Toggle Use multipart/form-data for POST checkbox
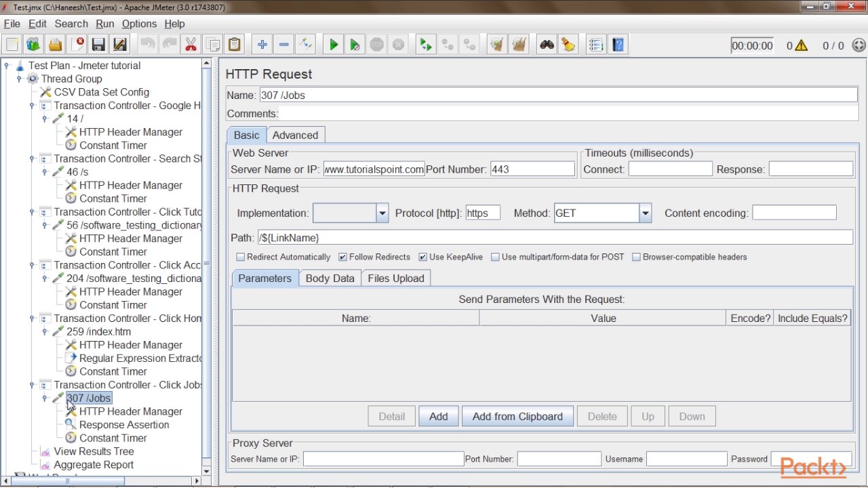Image resolution: width=868 pixels, height=488 pixels. pyautogui.click(x=495, y=257)
